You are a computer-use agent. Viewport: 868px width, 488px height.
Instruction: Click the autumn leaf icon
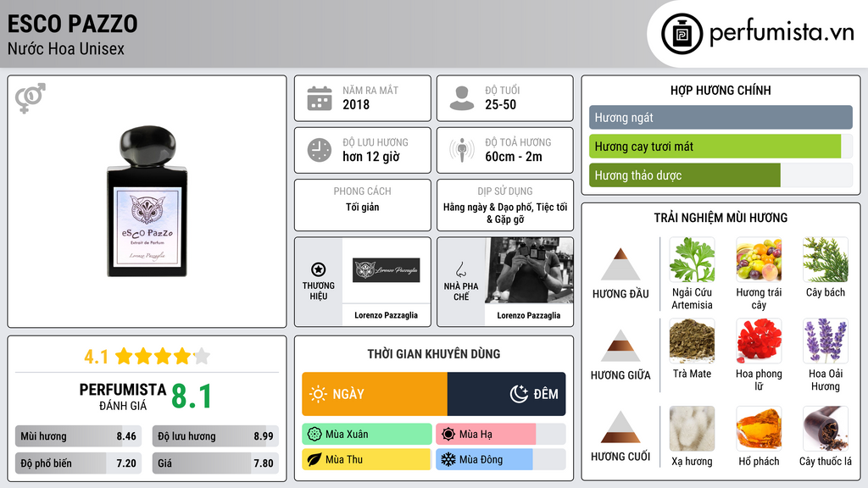(314, 460)
